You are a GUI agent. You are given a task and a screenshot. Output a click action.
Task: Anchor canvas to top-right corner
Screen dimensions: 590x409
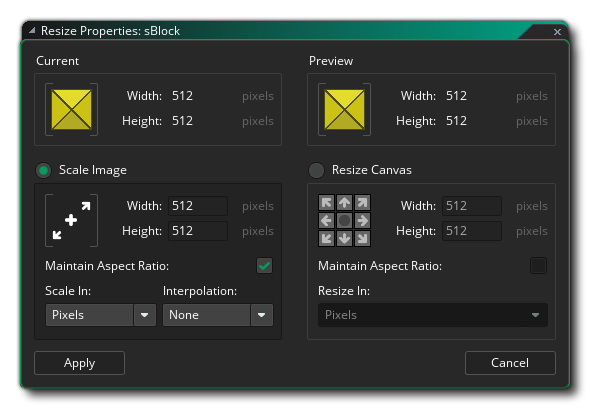[x=362, y=203]
